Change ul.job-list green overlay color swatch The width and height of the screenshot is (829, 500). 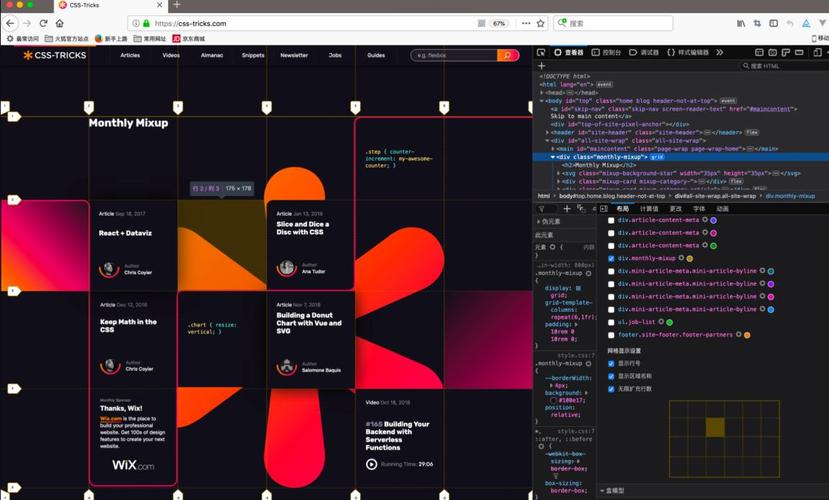[669, 322]
